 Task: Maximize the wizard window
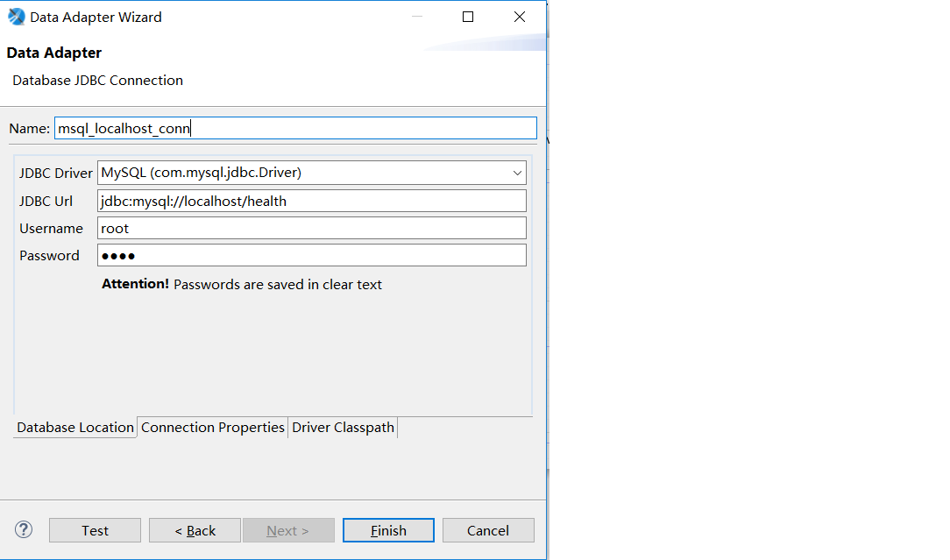tap(468, 17)
